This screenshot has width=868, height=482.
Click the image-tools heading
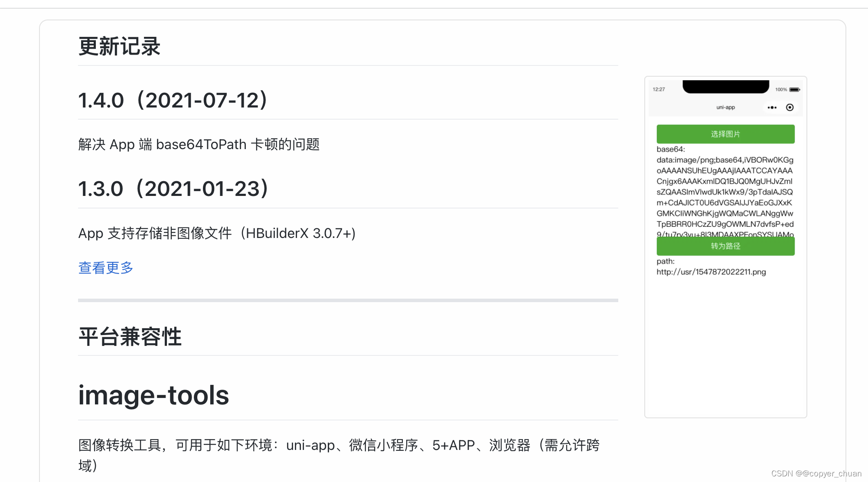[153, 394]
